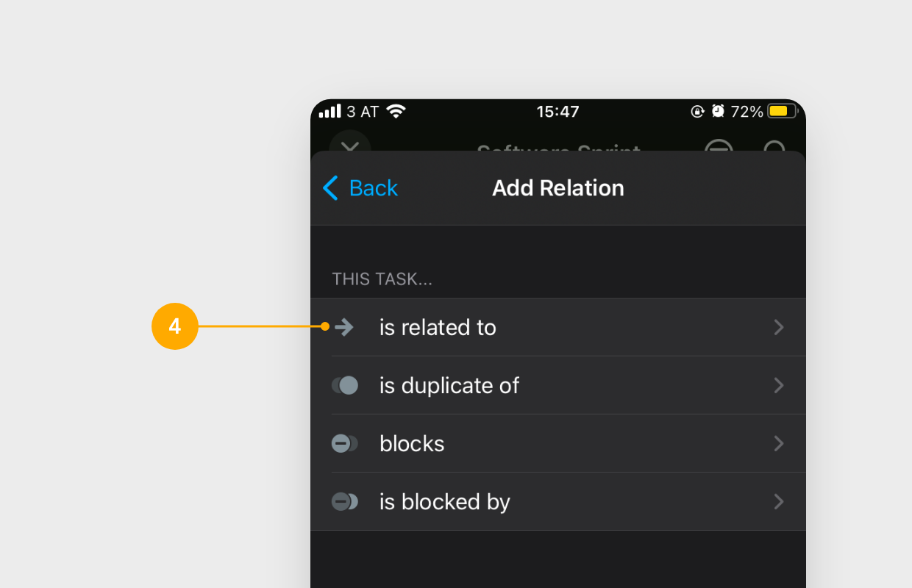Tap the battery level indicator showing 72%
Screen dimensions: 912x588
click(778, 111)
